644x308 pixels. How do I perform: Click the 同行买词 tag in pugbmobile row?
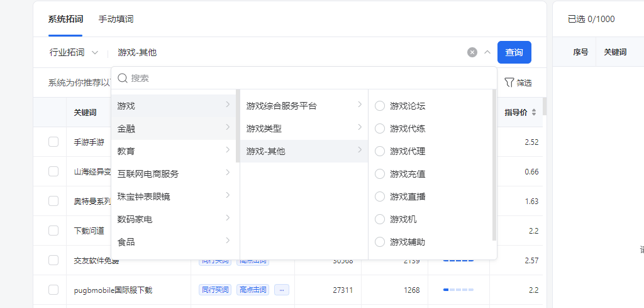click(215, 290)
